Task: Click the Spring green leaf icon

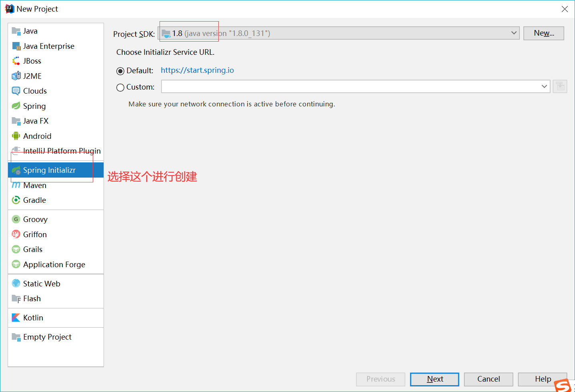Action: (x=16, y=106)
